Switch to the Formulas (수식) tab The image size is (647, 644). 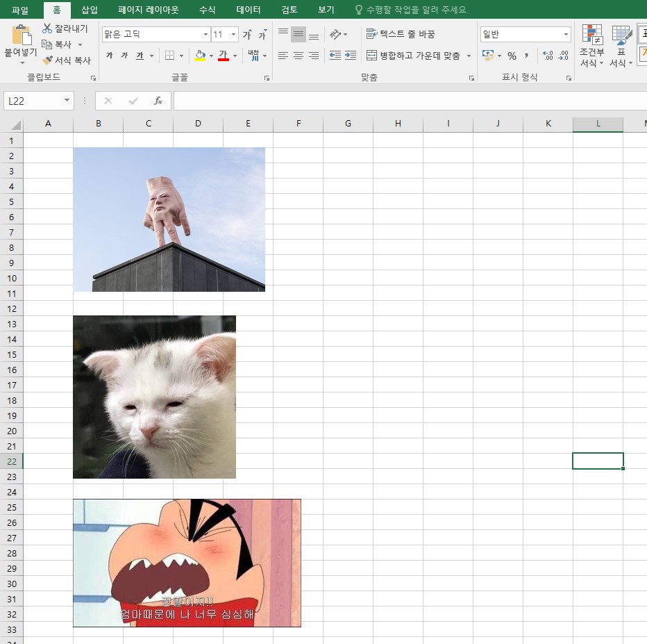coord(207,10)
